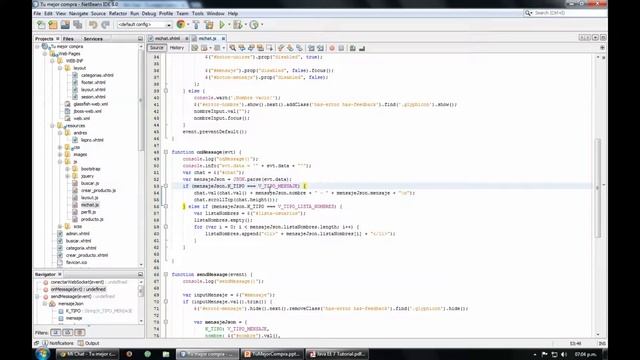Collapse the Tu mejor compra project node
Image resolution: width=640 pixels, height=360 pixels.
tap(38, 47)
